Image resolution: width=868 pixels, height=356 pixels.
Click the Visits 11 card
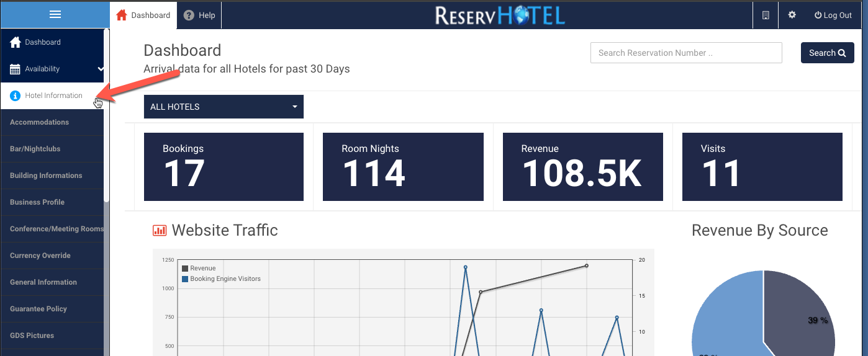click(x=762, y=167)
